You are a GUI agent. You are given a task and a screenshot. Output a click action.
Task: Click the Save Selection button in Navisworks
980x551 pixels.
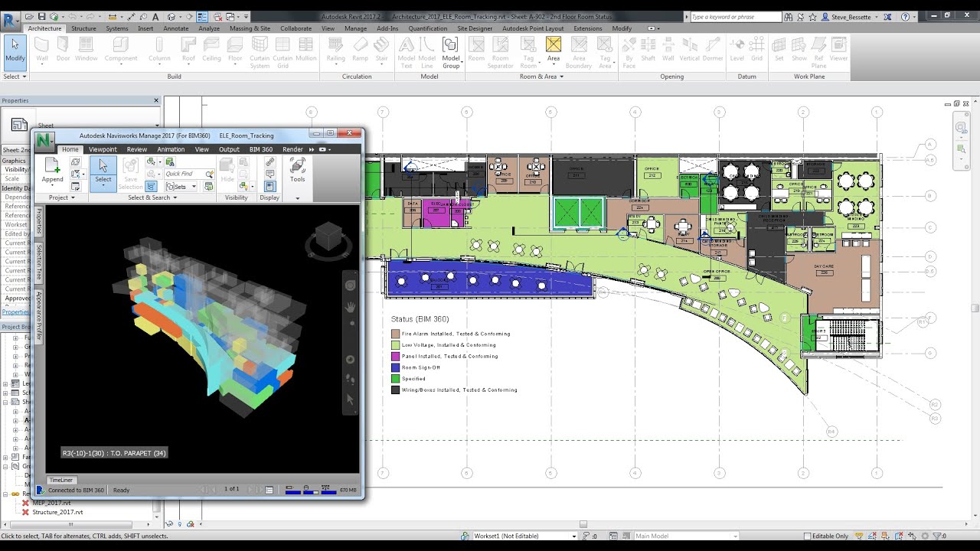pos(130,174)
